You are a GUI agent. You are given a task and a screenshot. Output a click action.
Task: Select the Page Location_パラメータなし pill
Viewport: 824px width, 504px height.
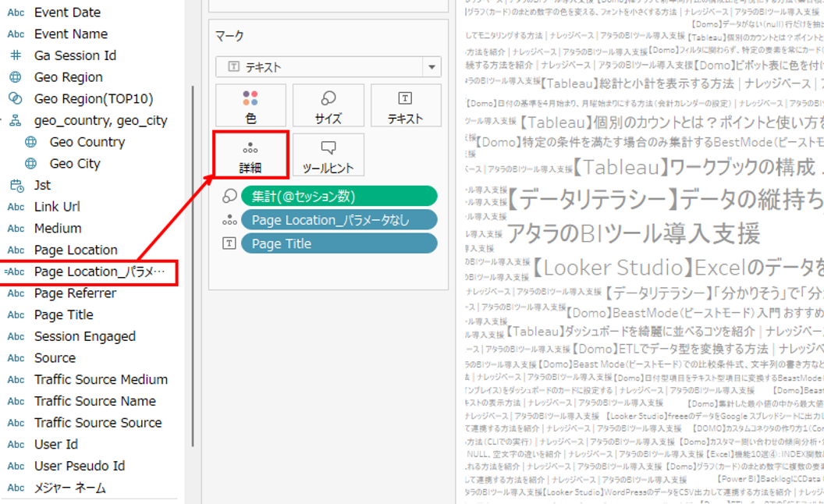339,220
